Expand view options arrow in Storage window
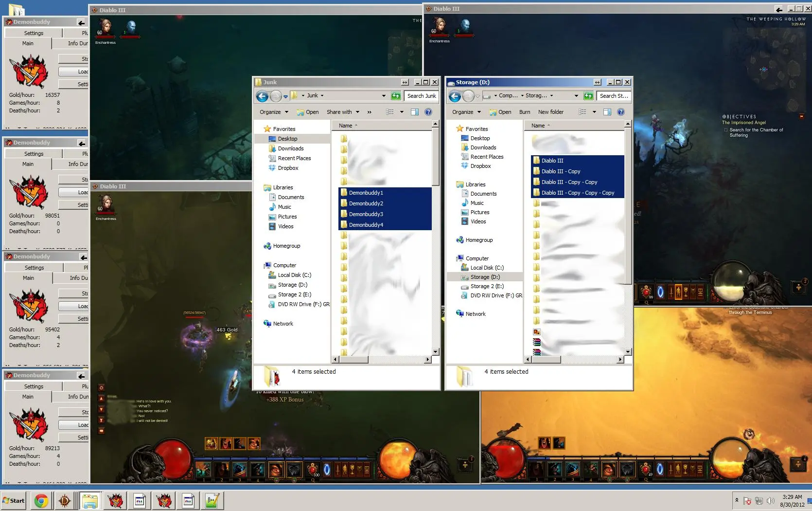Screen dimensions: 812x511 tap(594, 112)
